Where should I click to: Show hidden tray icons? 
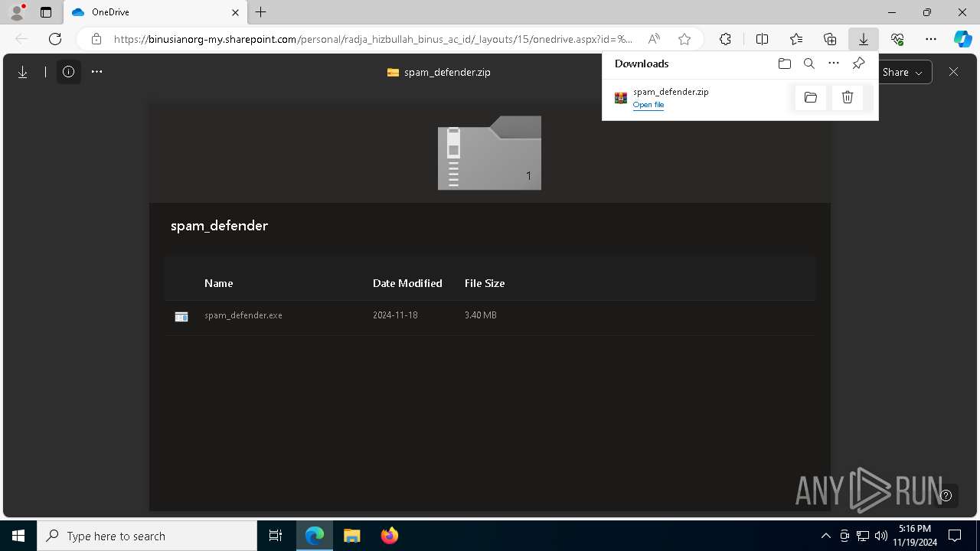click(825, 536)
